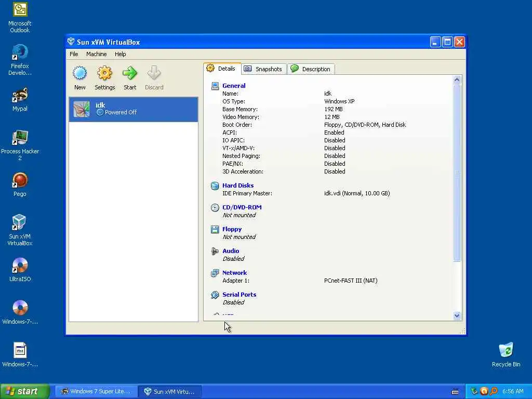
Task: Switch to the Snapshots tab
Action: coord(263,69)
